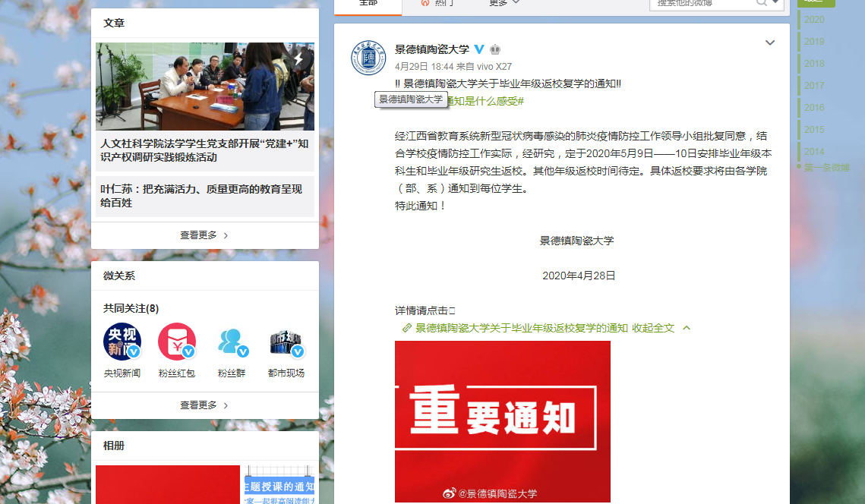This screenshot has width=865, height=504.
Task: Jump to 2016 in the timeline
Action: tap(813, 108)
